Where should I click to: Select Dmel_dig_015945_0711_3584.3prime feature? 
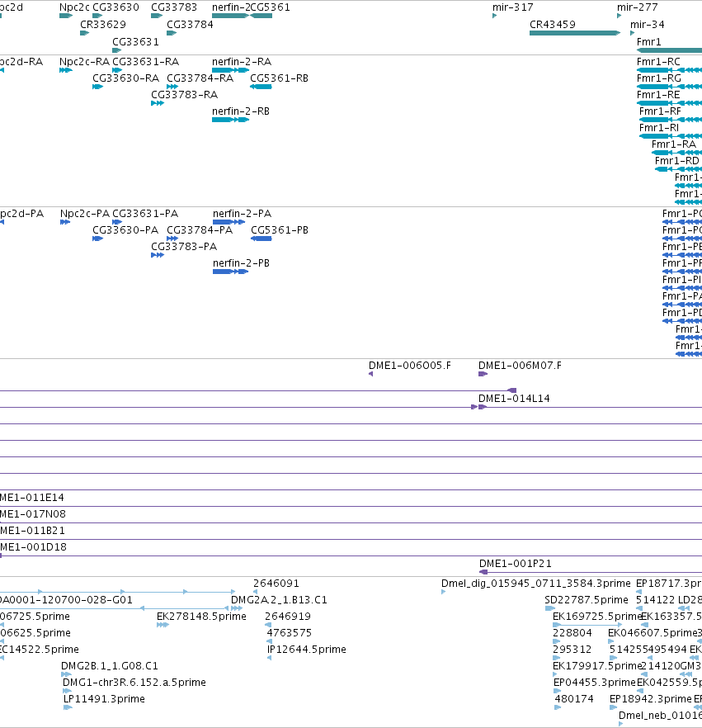coord(443,592)
